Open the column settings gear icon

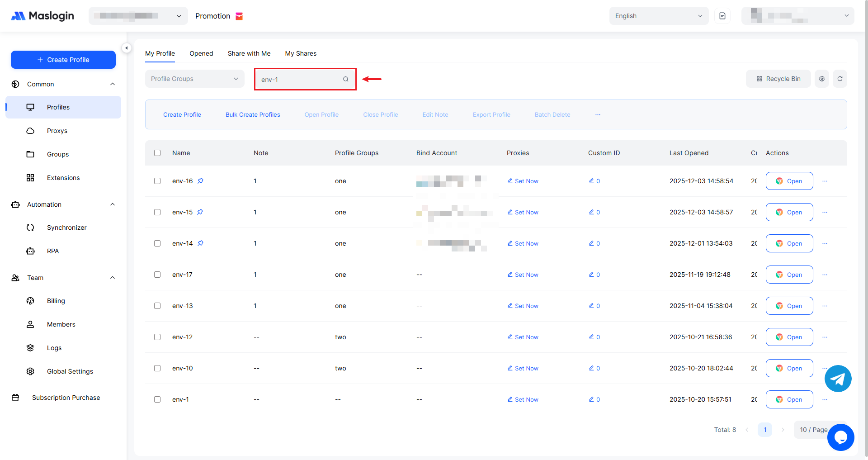click(822, 79)
